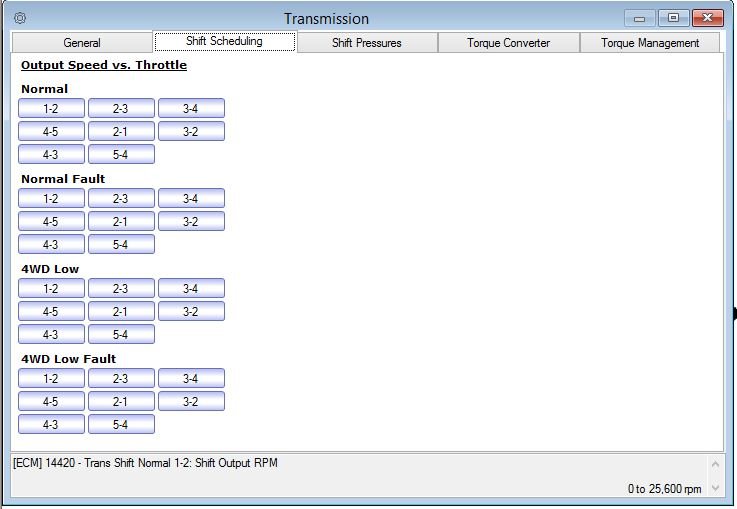Open the Torque Converter tab

pyautogui.click(x=509, y=43)
